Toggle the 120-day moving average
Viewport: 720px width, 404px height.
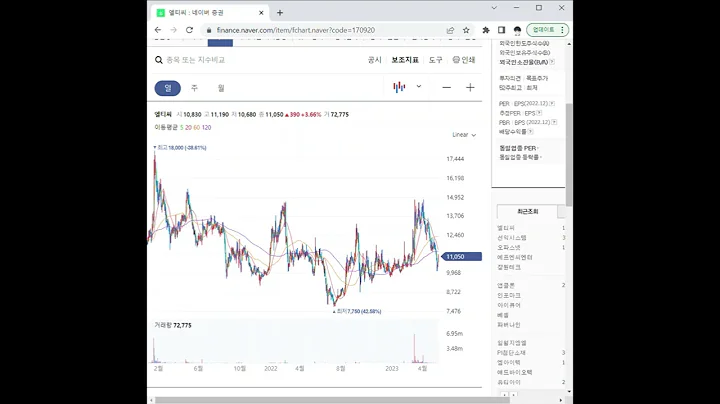coord(206,128)
